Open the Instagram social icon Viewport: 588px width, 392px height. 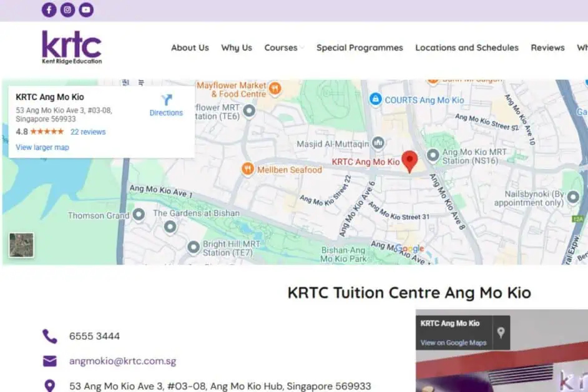click(x=67, y=10)
